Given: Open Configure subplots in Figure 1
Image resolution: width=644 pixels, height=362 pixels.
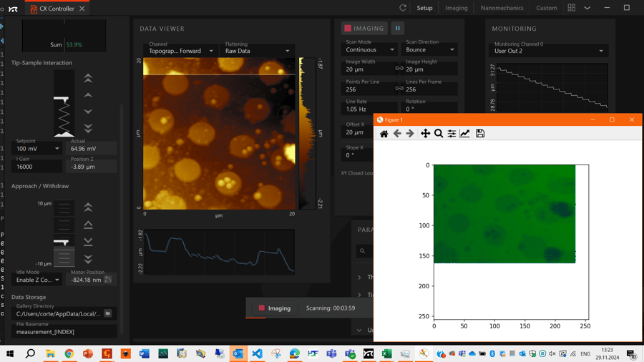Looking at the screenshot, I should [x=452, y=133].
